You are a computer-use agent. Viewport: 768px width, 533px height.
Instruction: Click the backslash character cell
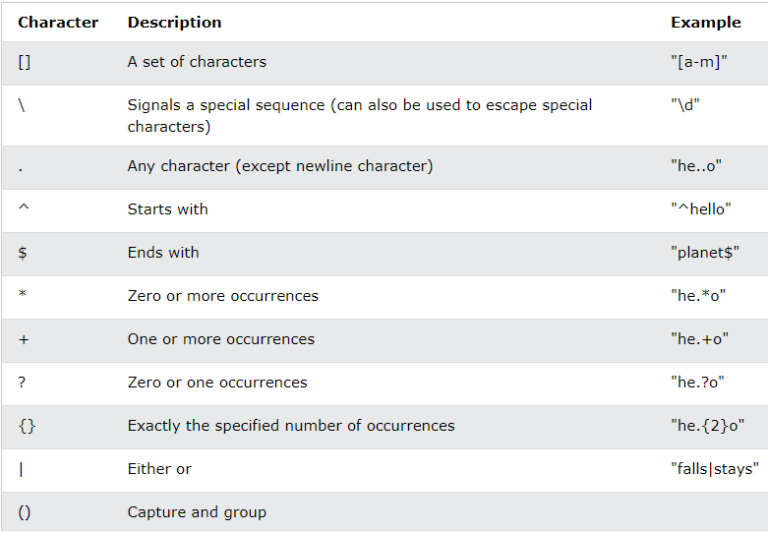[22, 105]
